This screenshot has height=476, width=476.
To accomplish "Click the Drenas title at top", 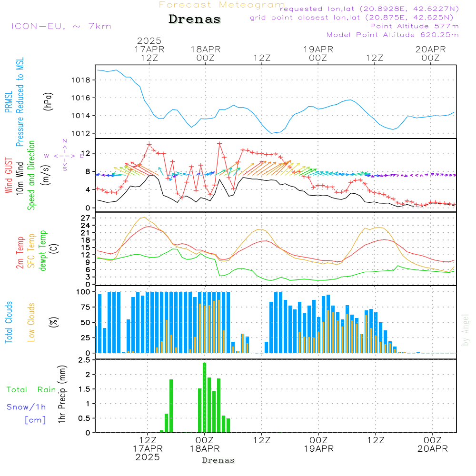I will [195, 19].
